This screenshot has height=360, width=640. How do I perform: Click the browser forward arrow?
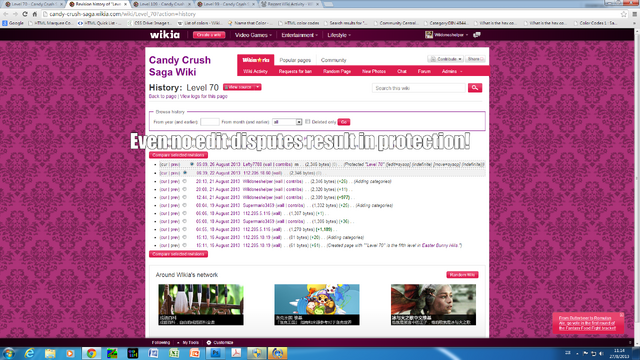pyautogui.click(x=15, y=14)
